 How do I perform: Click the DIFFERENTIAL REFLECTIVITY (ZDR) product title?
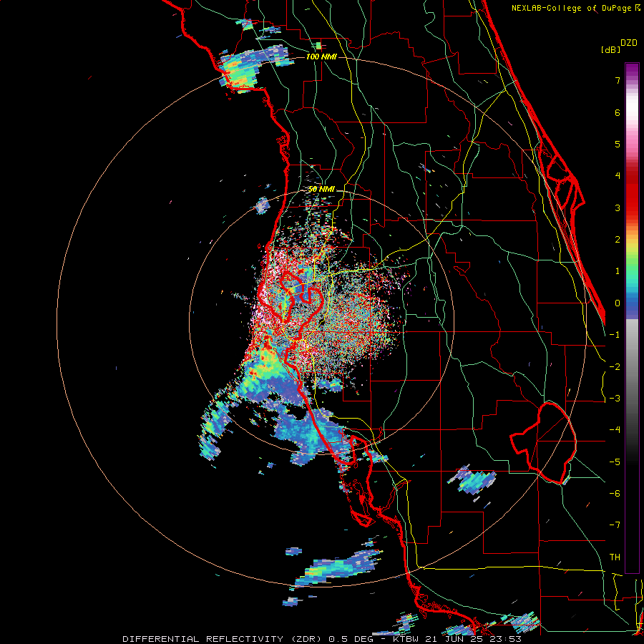(223, 639)
